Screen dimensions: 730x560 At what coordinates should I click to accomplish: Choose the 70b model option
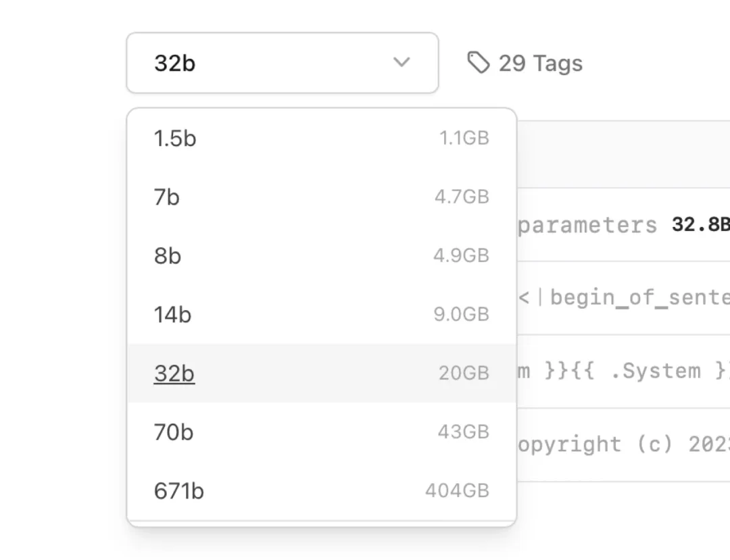[x=174, y=432]
